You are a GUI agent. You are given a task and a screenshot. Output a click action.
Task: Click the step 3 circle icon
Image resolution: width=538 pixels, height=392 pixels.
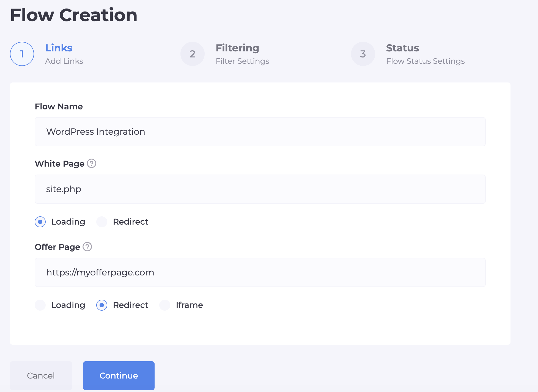pyautogui.click(x=363, y=54)
